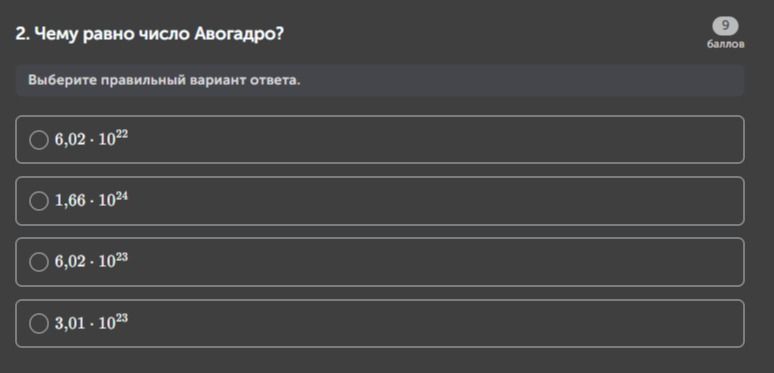Click the empty area of the fourth answer box
The image size is (774, 373).
pos(434,324)
